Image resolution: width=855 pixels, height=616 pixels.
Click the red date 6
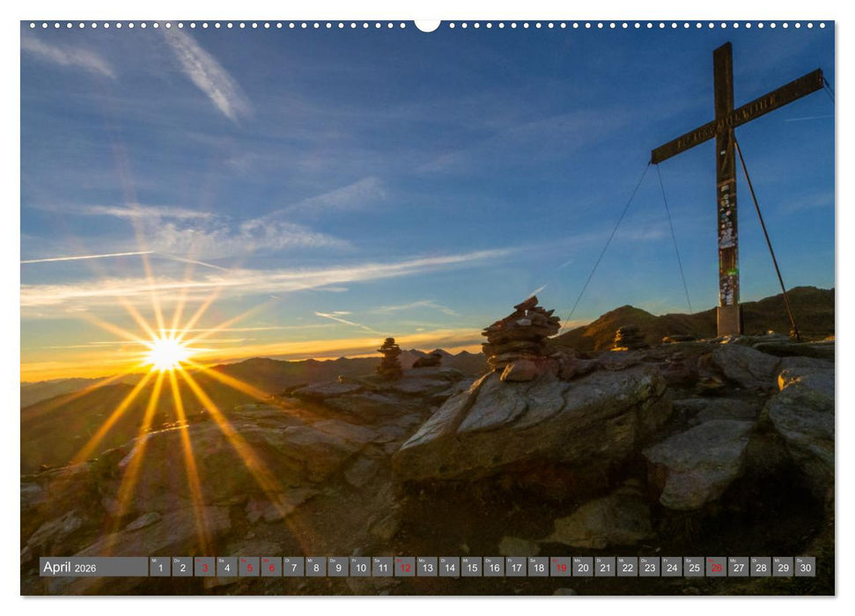point(271,567)
